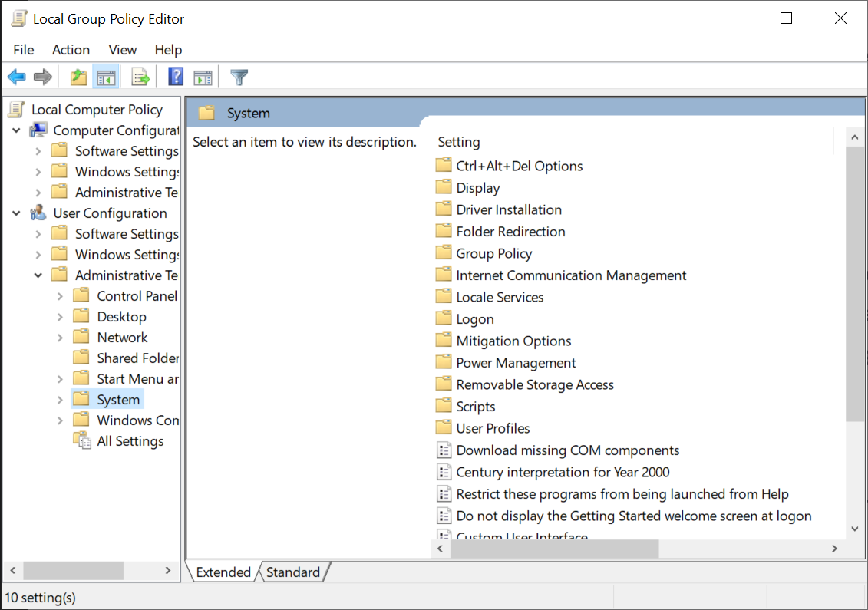Expand Software Settings under Computer Configuration
The image size is (868, 610).
click(38, 151)
